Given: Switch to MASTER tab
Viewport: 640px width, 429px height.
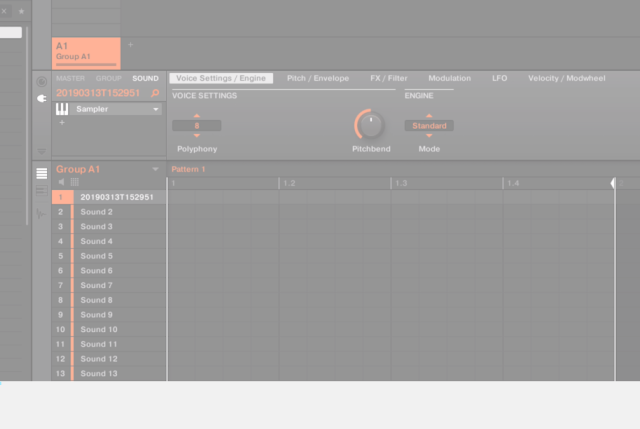Looking at the screenshot, I should pyautogui.click(x=71, y=78).
